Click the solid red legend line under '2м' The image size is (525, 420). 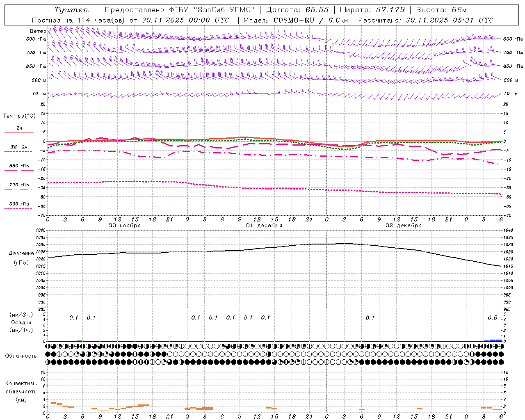[19, 132]
